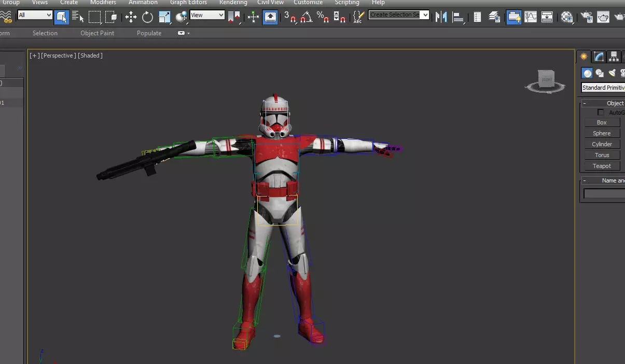Open the Schematic View icon

[547, 17]
